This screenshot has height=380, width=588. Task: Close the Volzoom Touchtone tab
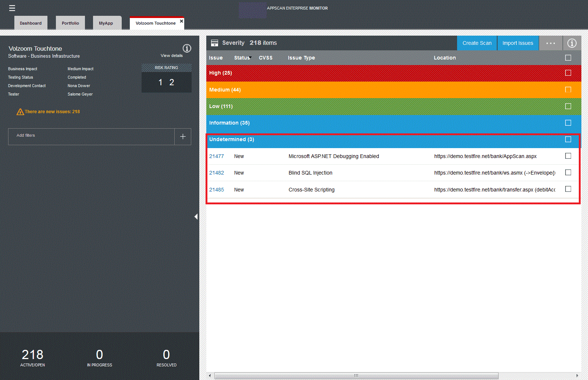click(x=181, y=21)
